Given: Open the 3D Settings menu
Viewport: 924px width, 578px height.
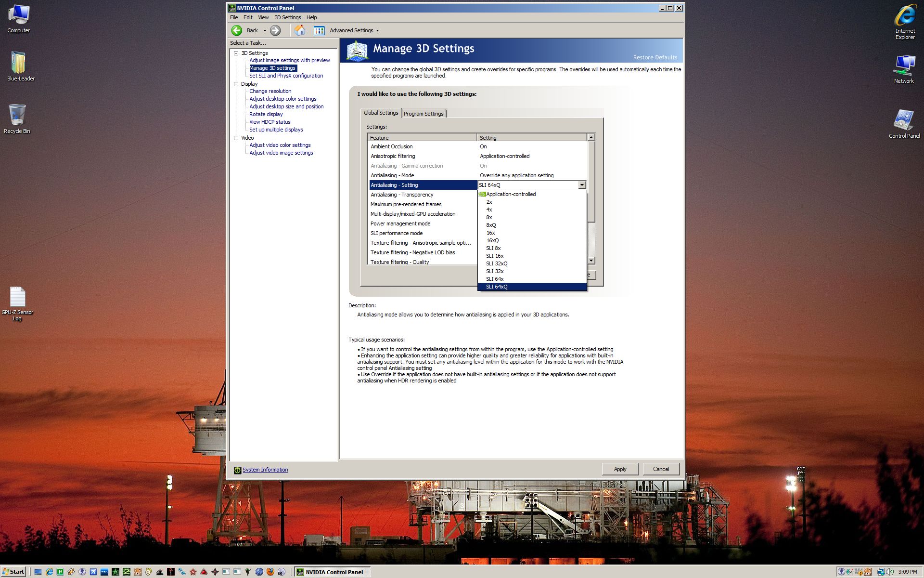Looking at the screenshot, I should (x=287, y=17).
